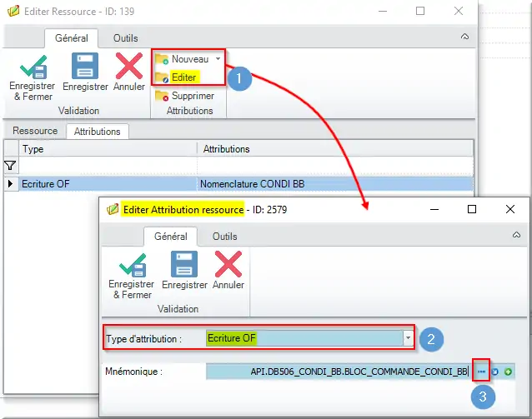Click the blue refresh icon beside Mnémonique
Viewport: 532px width, 419px height.
495,372
